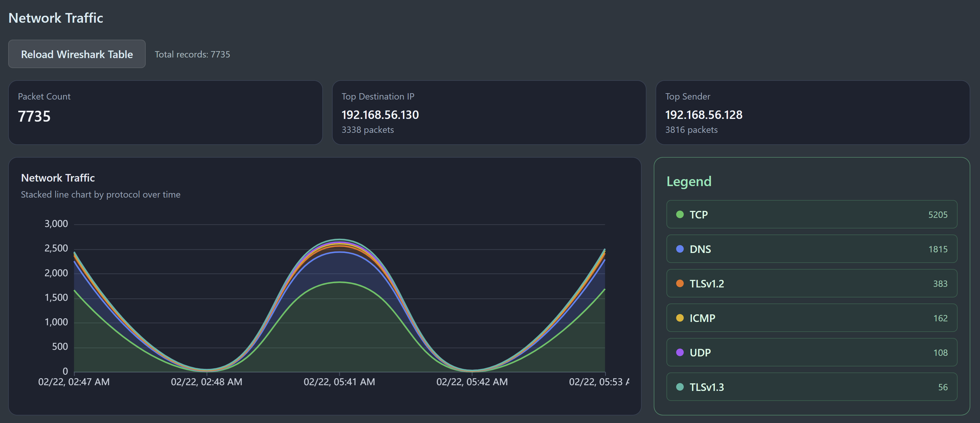The width and height of the screenshot is (980, 423).
Task: Click the green TCP color dot
Action: 680,214
